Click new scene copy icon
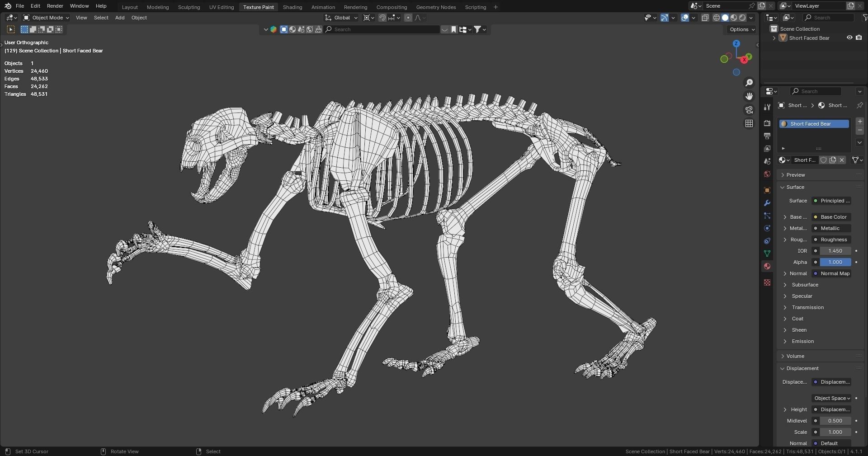The height and width of the screenshot is (456, 868). 762,6
